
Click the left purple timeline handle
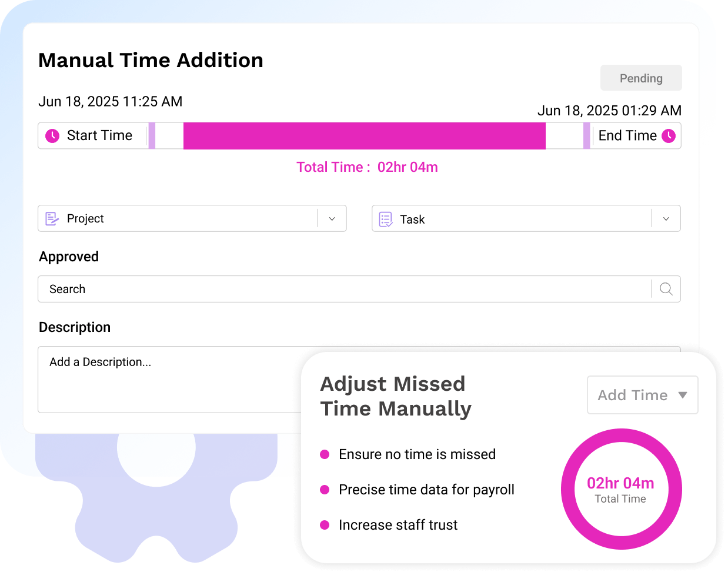tap(152, 136)
